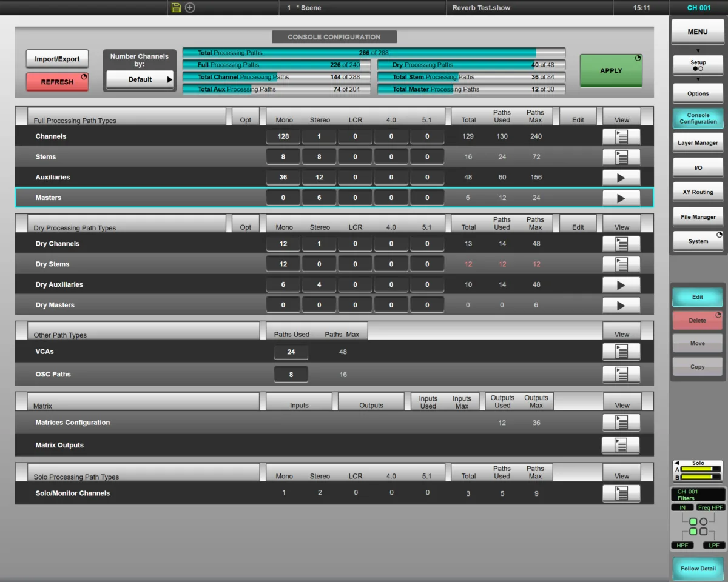
Task: Open the Matrices Configuration view icon
Action: coord(621,423)
